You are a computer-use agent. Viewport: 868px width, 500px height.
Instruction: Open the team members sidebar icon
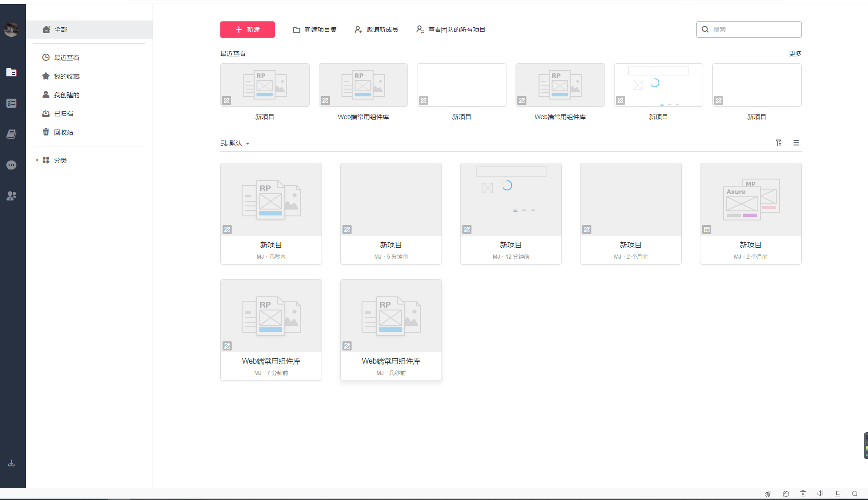pyautogui.click(x=11, y=196)
